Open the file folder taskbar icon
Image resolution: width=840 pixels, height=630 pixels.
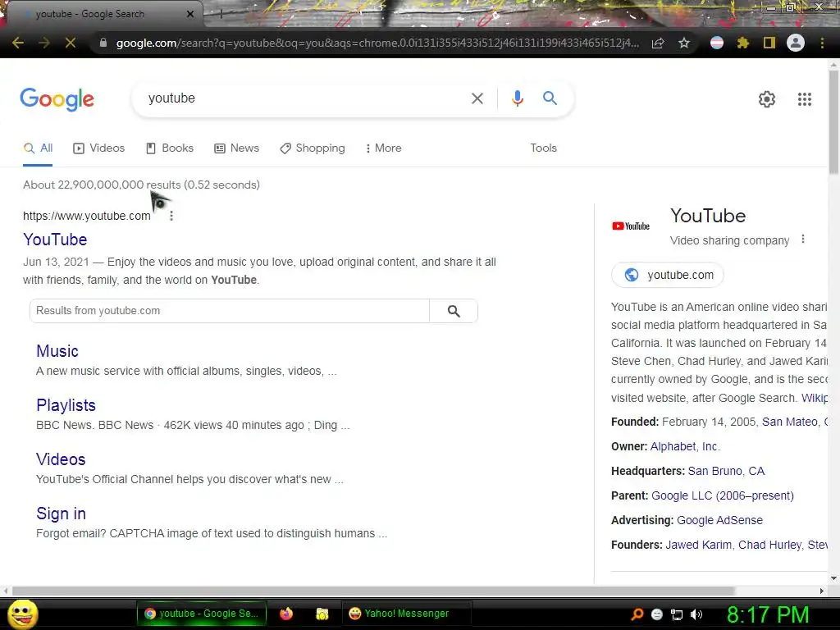(x=322, y=614)
